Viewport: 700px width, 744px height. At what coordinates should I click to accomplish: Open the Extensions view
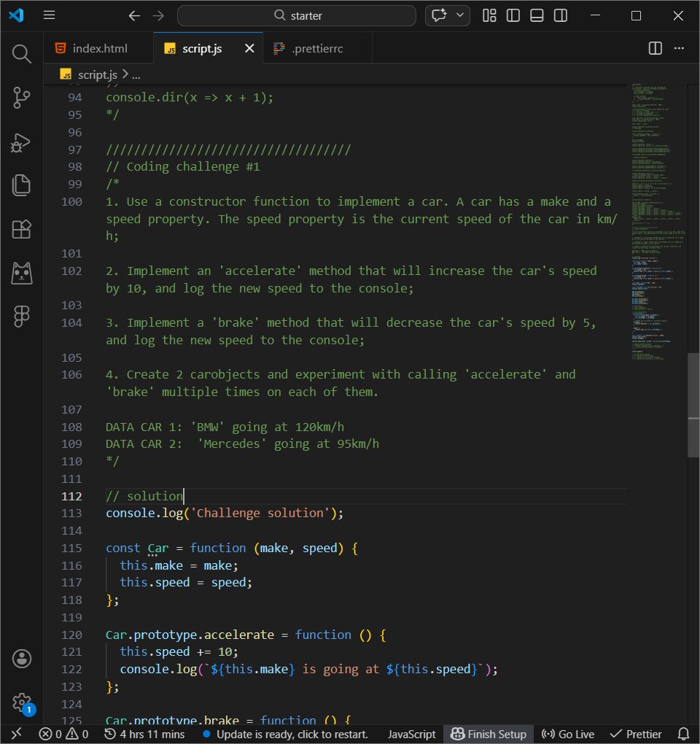pos(22,229)
